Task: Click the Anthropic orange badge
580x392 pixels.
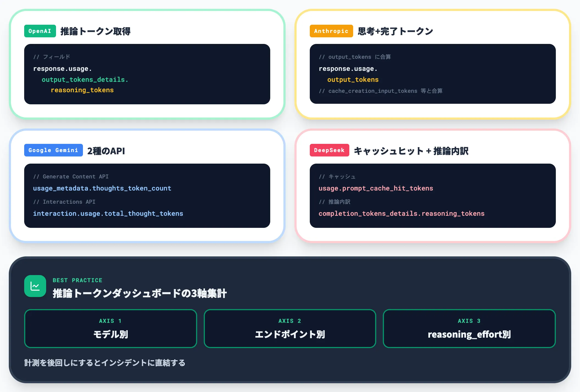Action: click(331, 31)
